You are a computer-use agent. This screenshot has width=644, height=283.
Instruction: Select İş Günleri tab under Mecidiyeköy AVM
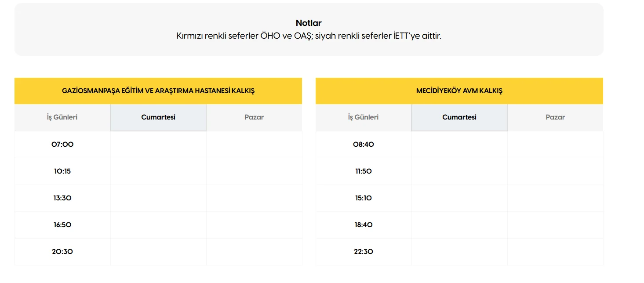click(x=363, y=117)
